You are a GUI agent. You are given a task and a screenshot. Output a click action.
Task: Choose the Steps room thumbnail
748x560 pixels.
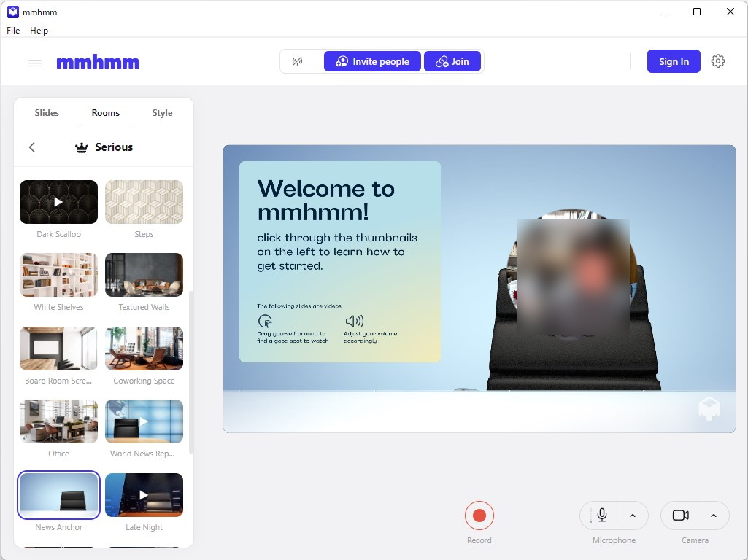tap(144, 202)
